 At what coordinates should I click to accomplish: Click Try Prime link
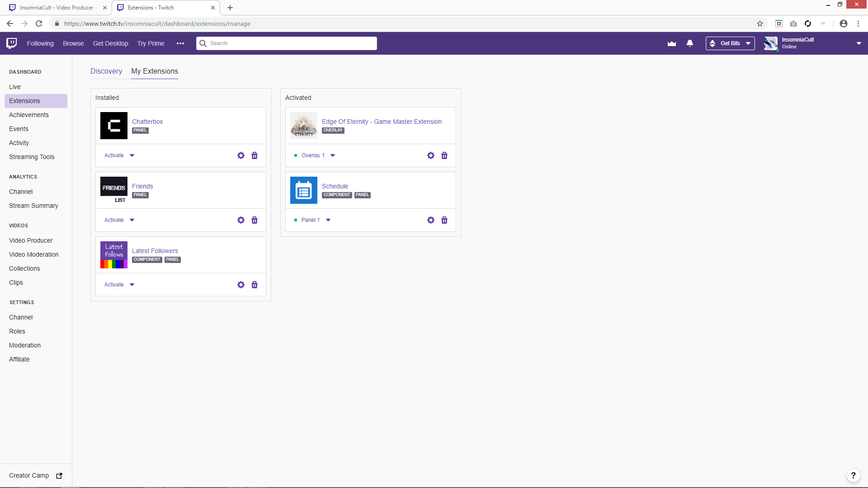[x=151, y=43]
